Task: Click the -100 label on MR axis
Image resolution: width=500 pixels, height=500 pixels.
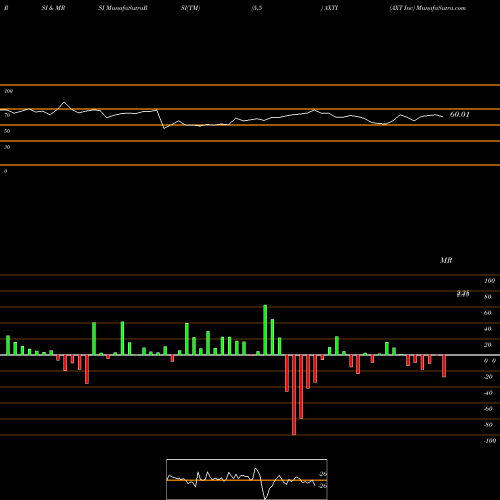Action: (490, 441)
